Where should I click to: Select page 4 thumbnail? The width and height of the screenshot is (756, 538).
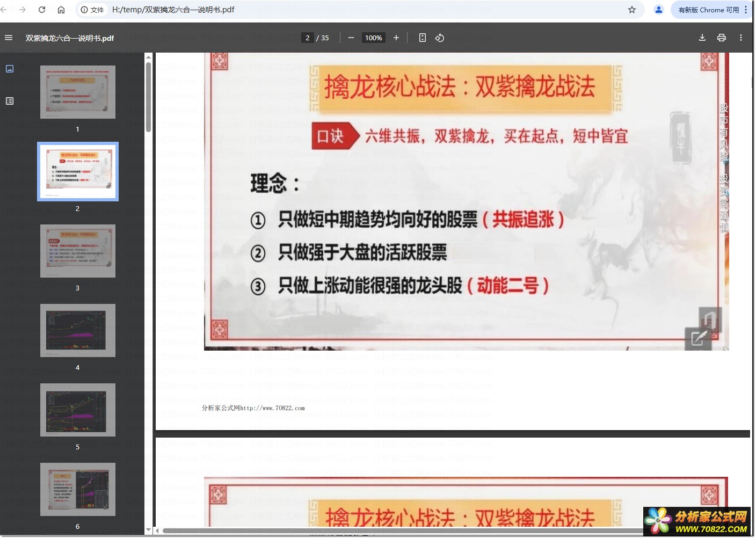point(78,330)
